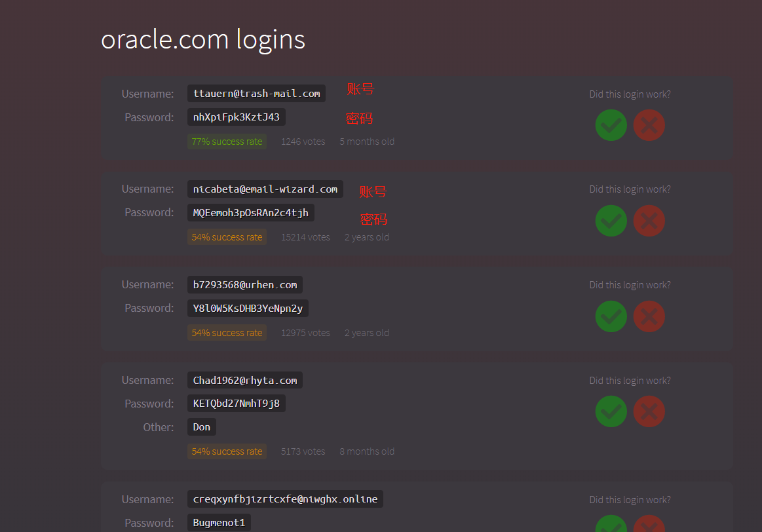Click the oracle.com logins heading
The width and height of the screenshot is (762, 532).
tap(203, 40)
